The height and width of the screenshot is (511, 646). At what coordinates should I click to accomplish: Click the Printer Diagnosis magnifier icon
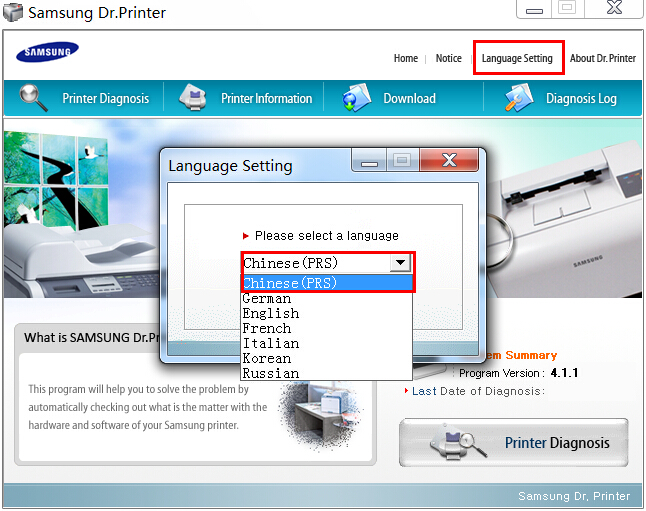(x=33, y=98)
